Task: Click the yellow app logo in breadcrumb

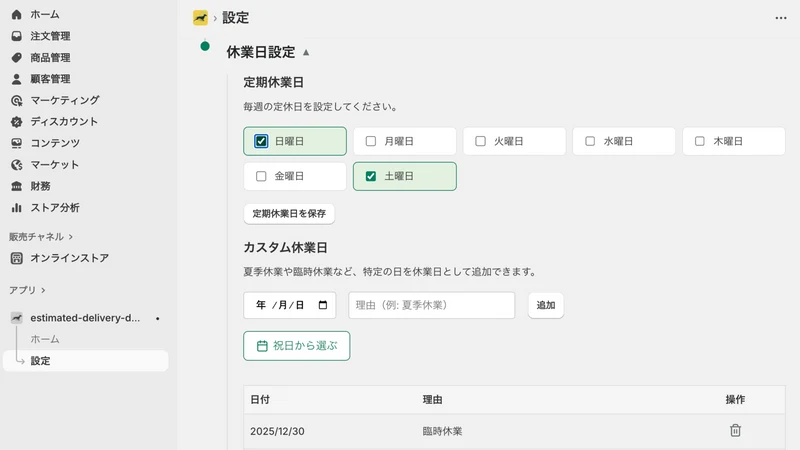Action: click(x=201, y=18)
